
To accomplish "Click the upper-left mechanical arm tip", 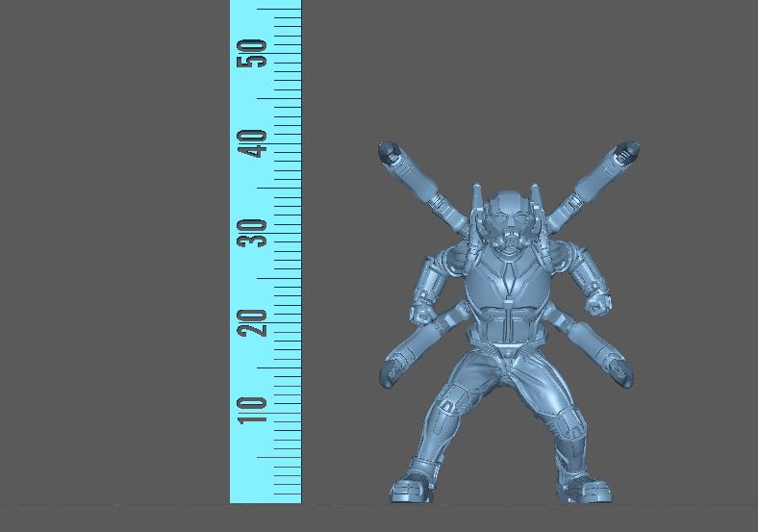I will 390,151.
